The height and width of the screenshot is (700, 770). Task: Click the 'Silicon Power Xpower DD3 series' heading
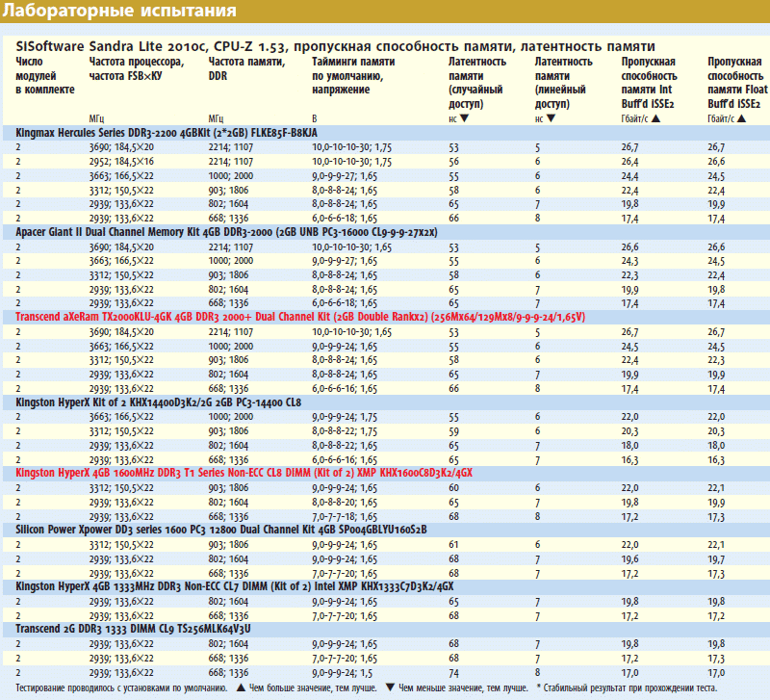pos(221,530)
